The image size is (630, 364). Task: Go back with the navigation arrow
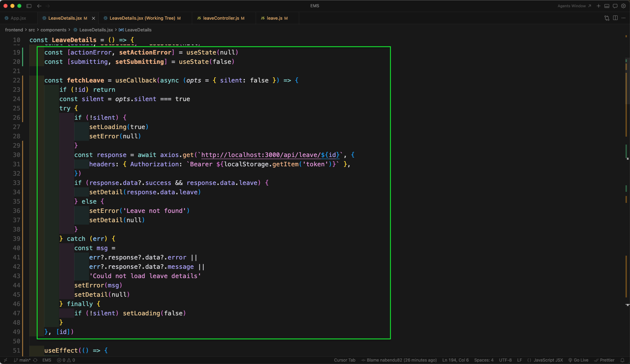point(39,6)
